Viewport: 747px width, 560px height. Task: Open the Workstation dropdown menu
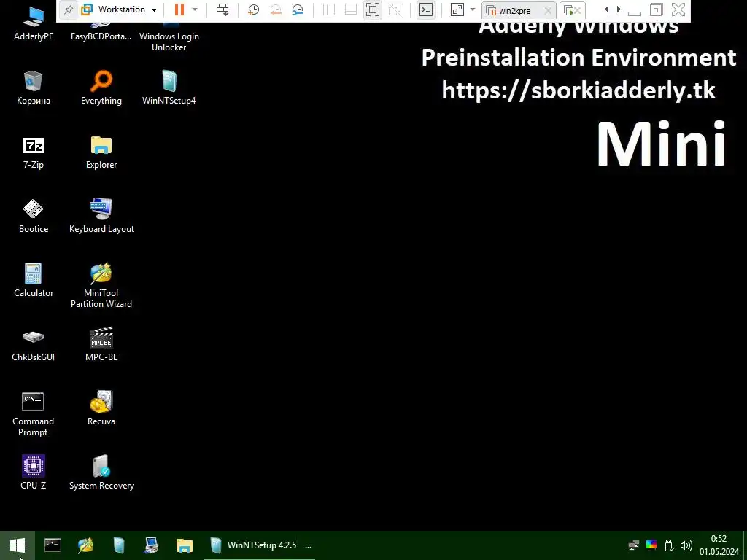tap(119, 9)
